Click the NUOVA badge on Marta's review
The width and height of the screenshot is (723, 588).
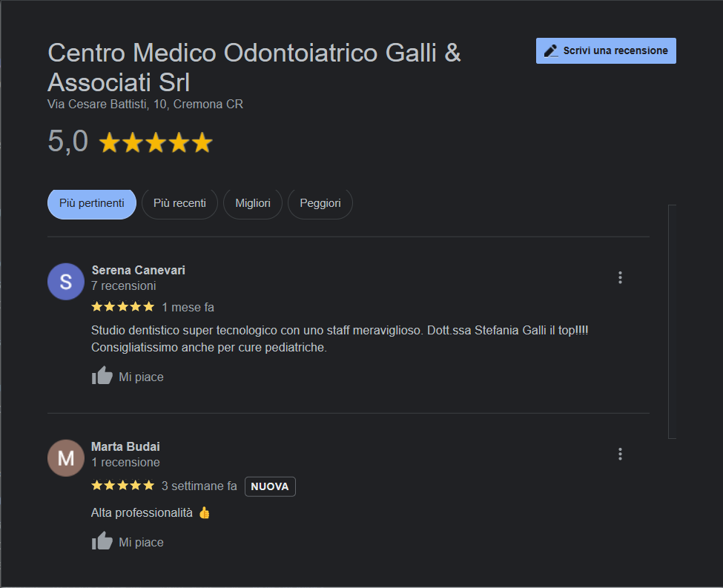pyautogui.click(x=270, y=486)
